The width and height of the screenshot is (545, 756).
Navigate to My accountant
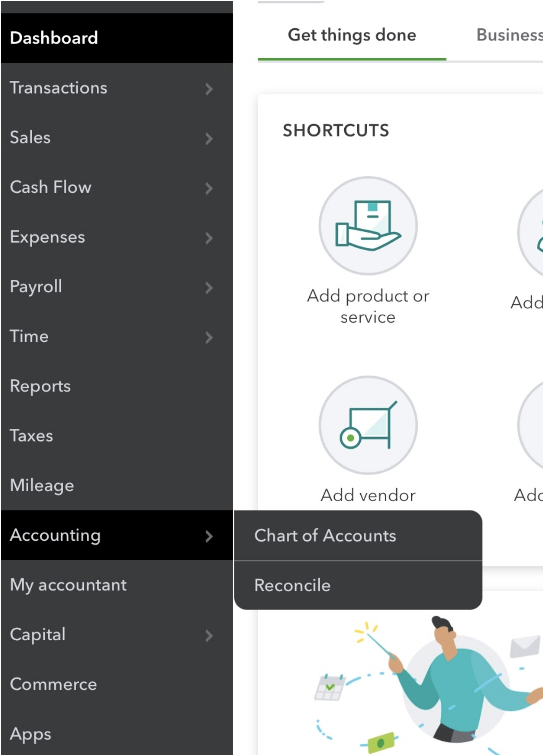(68, 585)
